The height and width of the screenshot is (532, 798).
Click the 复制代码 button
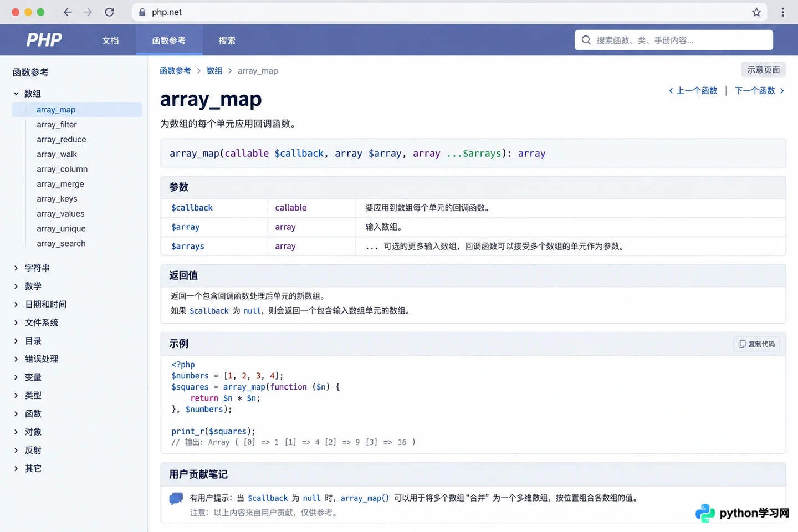[x=756, y=344]
